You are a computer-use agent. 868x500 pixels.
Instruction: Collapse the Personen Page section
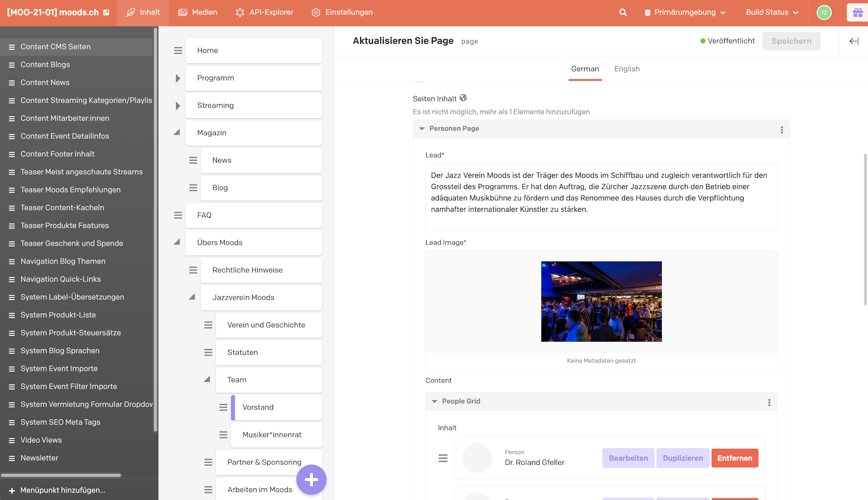[421, 129]
